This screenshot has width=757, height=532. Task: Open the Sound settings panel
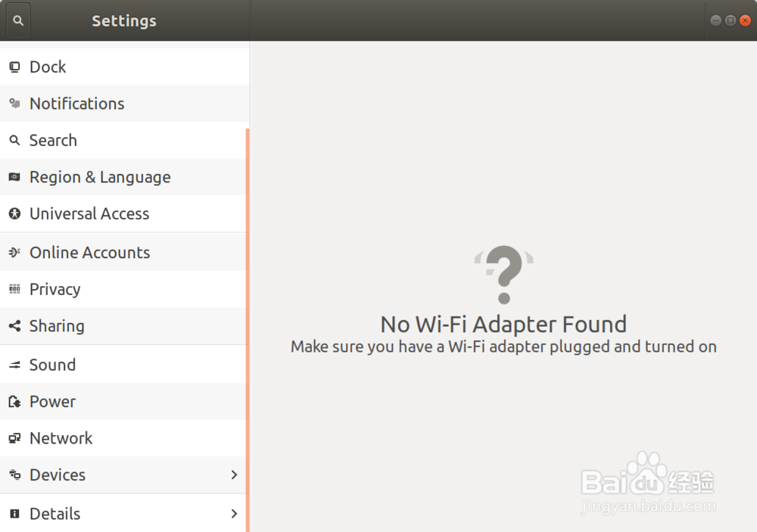click(x=123, y=365)
